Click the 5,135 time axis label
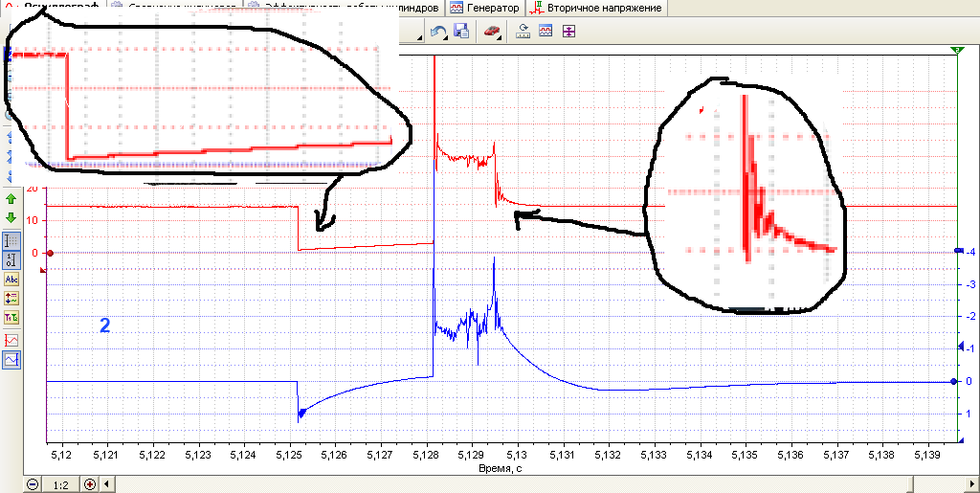Screen dimensions: 980x493 click(746, 454)
